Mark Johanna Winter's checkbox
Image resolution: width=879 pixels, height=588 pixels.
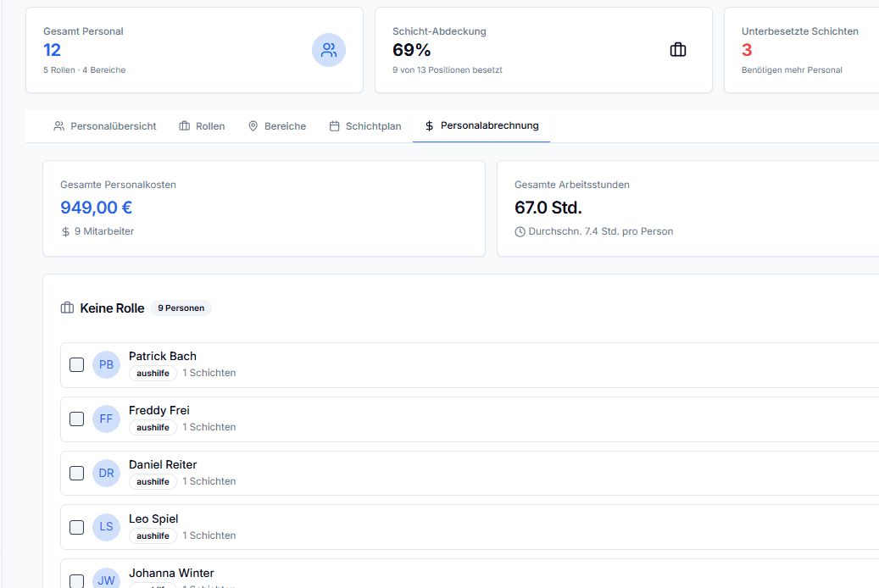pos(77,581)
